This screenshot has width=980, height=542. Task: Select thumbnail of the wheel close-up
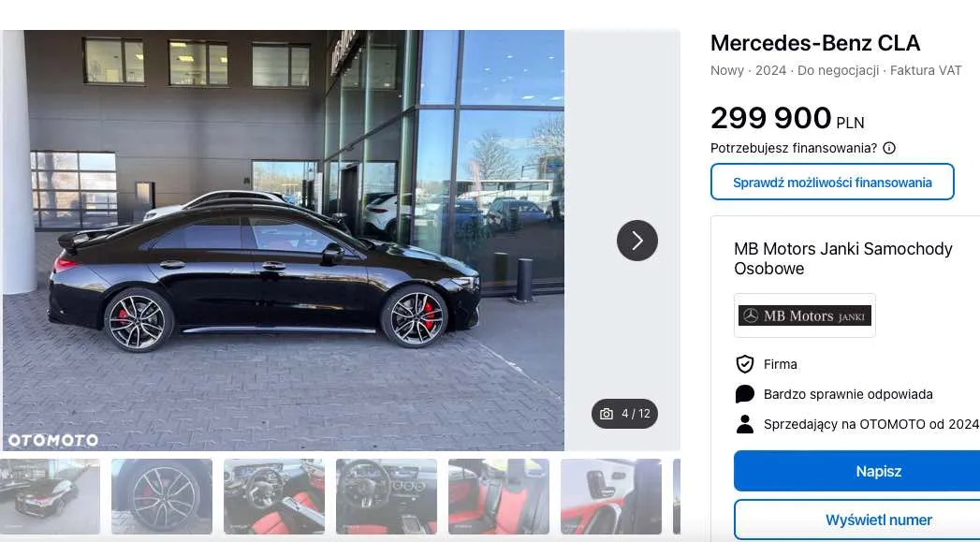pos(162,496)
